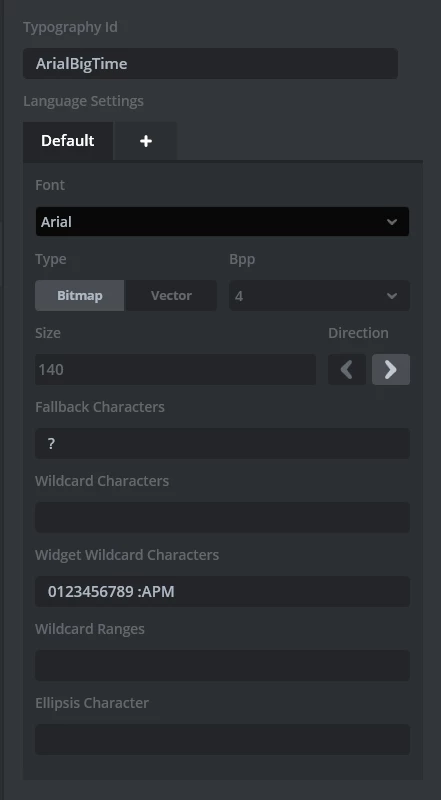Select Bitmap font type
Screen dimensions: 441x800
click(80, 295)
